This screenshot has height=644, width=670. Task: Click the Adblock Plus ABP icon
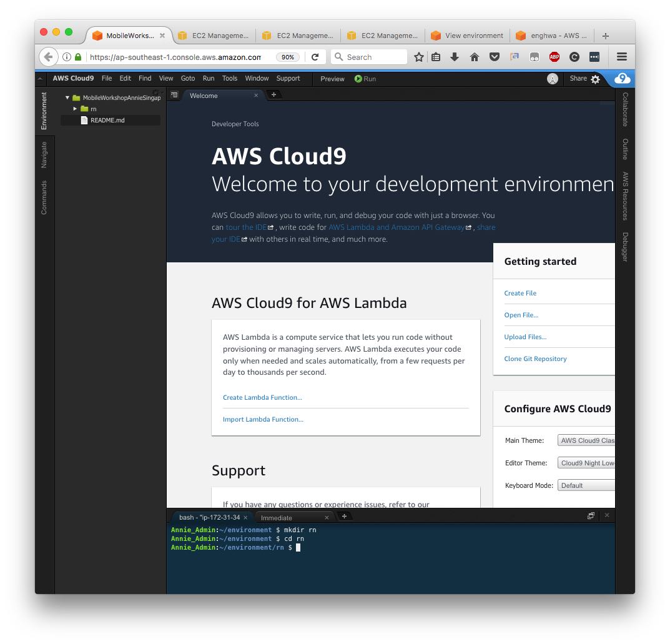[x=554, y=57]
